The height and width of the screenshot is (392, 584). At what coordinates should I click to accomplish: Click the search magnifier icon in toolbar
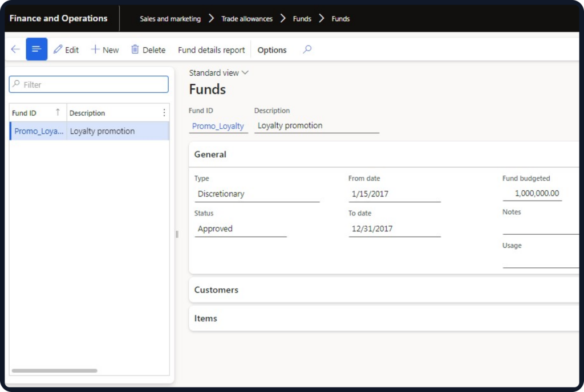[307, 49]
